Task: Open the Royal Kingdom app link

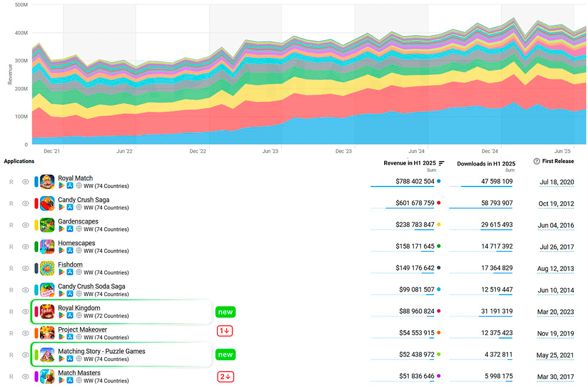Action: 79,308
